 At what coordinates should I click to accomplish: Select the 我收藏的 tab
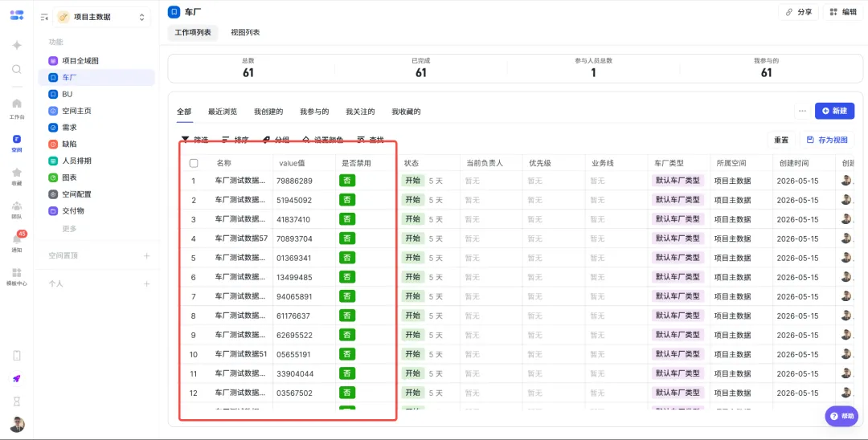pyautogui.click(x=407, y=112)
